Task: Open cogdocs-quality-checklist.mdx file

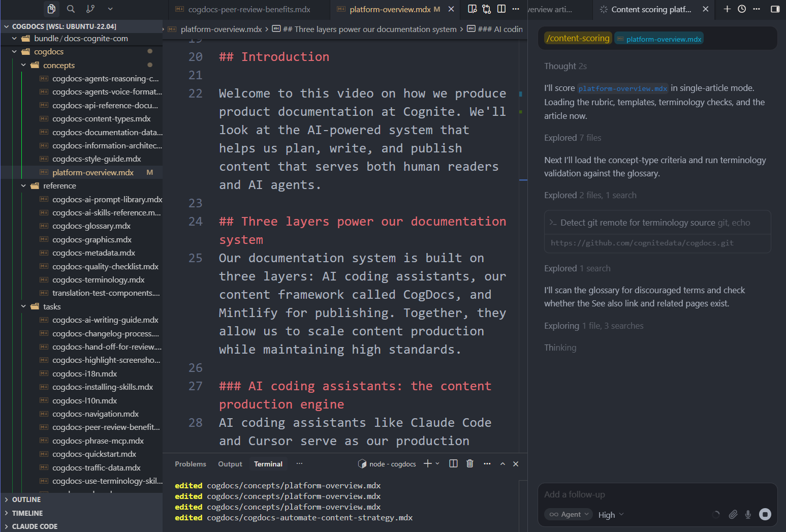Action: pyautogui.click(x=105, y=267)
